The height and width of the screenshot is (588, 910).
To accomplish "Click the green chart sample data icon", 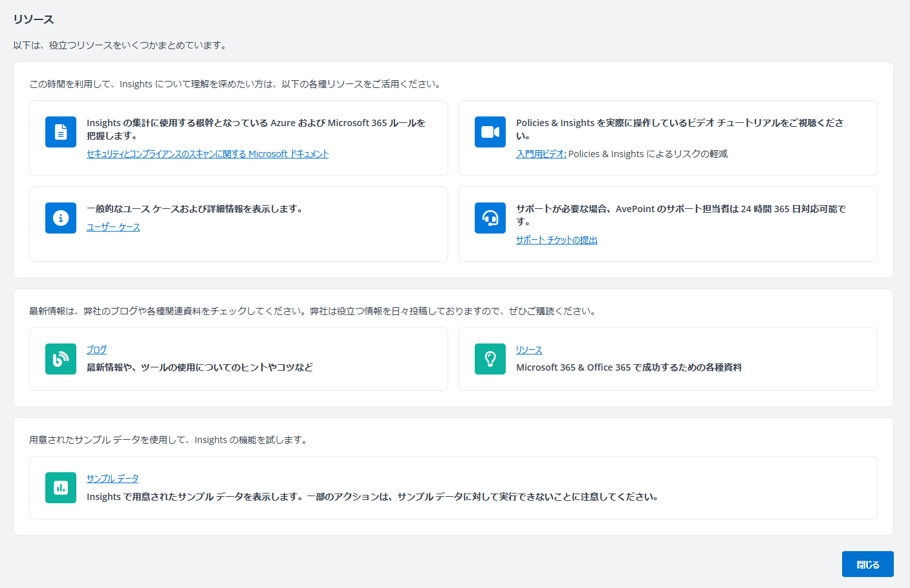I will 61,488.
